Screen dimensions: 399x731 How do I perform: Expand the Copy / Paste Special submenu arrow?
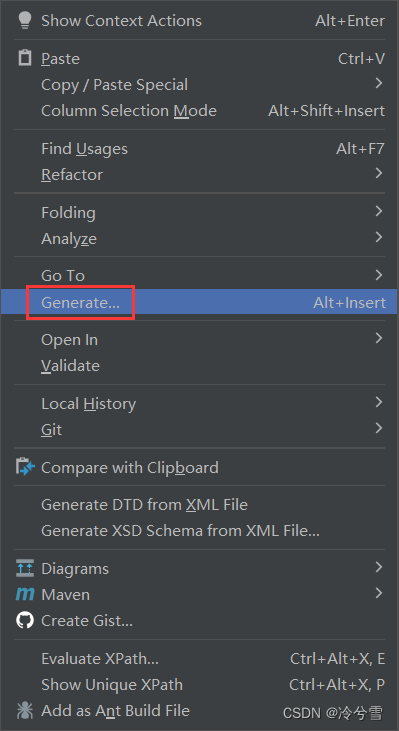tap(378, 83)
